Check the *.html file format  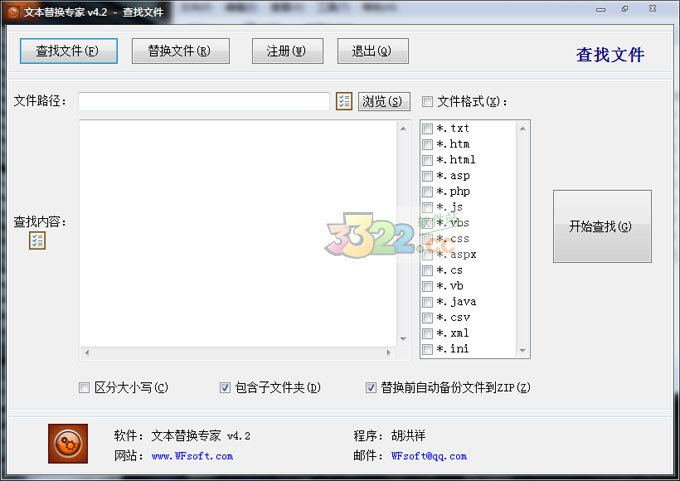427,160
